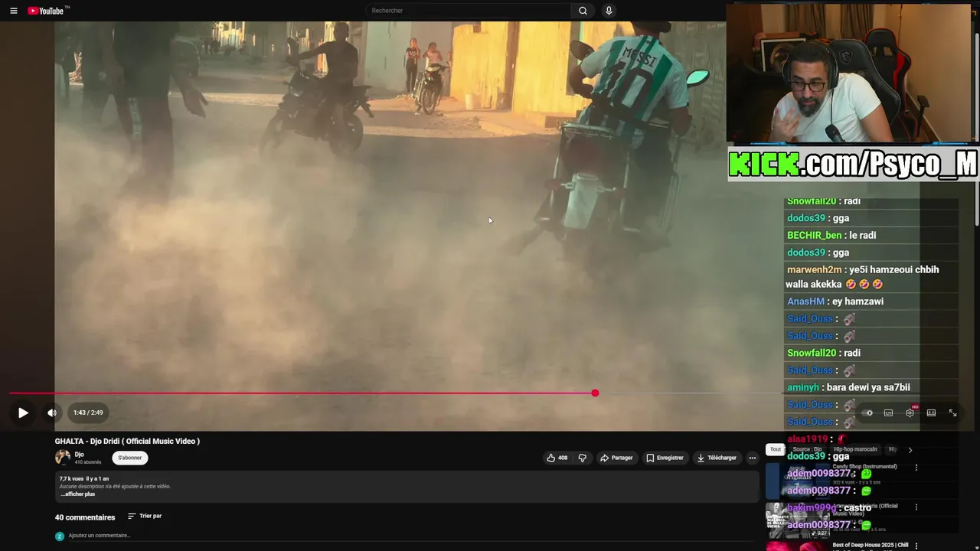This screenshot has width=980, height=551.
Task: Focus the Rechercher search field
Action: (x=468, y=11)
